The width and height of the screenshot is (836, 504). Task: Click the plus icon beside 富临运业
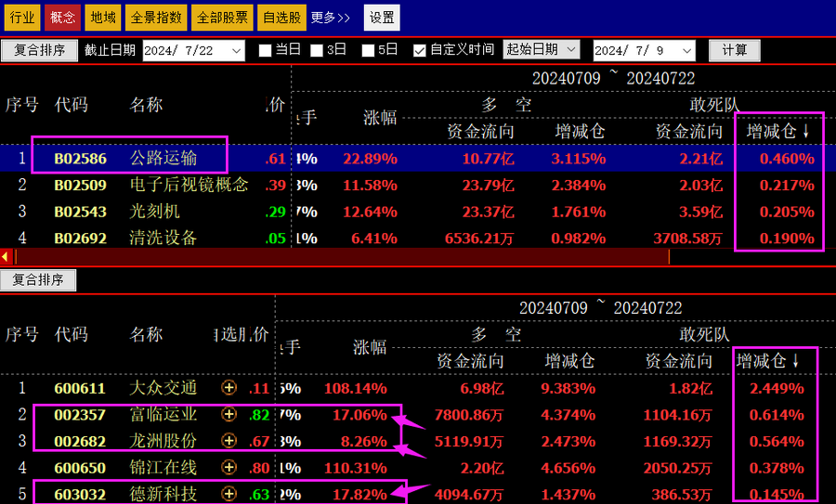tap(229, 415)
